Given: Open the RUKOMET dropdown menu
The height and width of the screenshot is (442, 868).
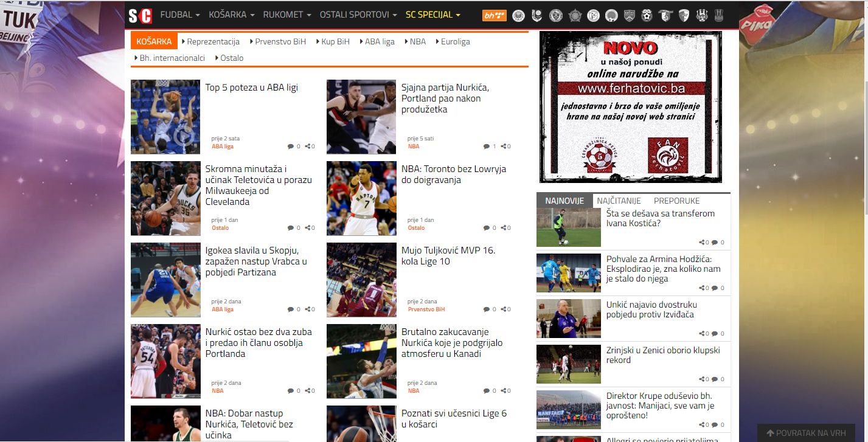Looking at the screenshot, I should 291,15.
